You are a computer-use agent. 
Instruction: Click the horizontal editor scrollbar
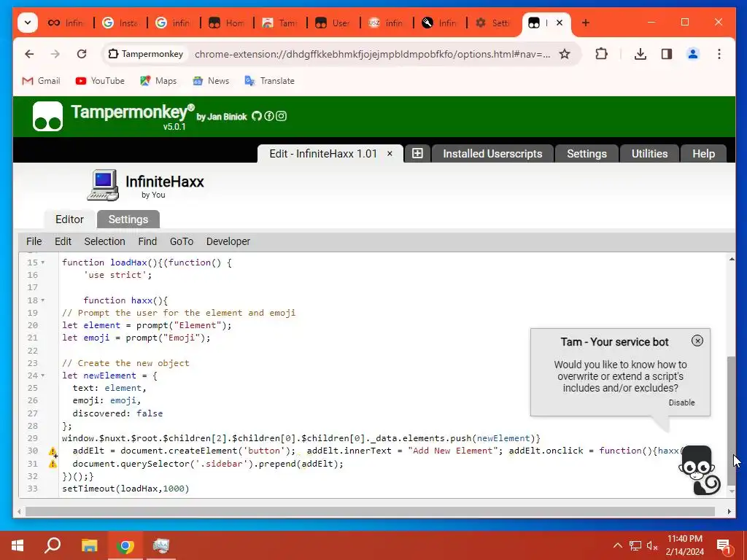coord(370,511)
